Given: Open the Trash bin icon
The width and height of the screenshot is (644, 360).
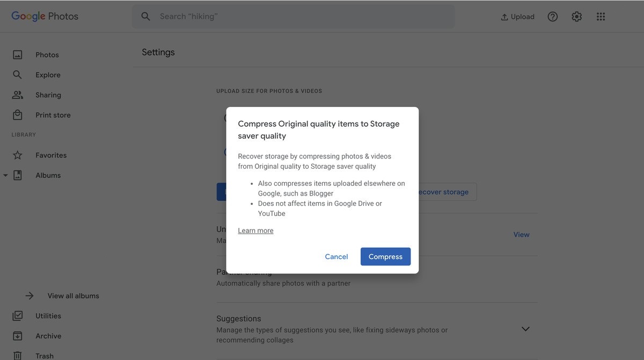Looking at the screenshot, I should click(x=18, y=355).
